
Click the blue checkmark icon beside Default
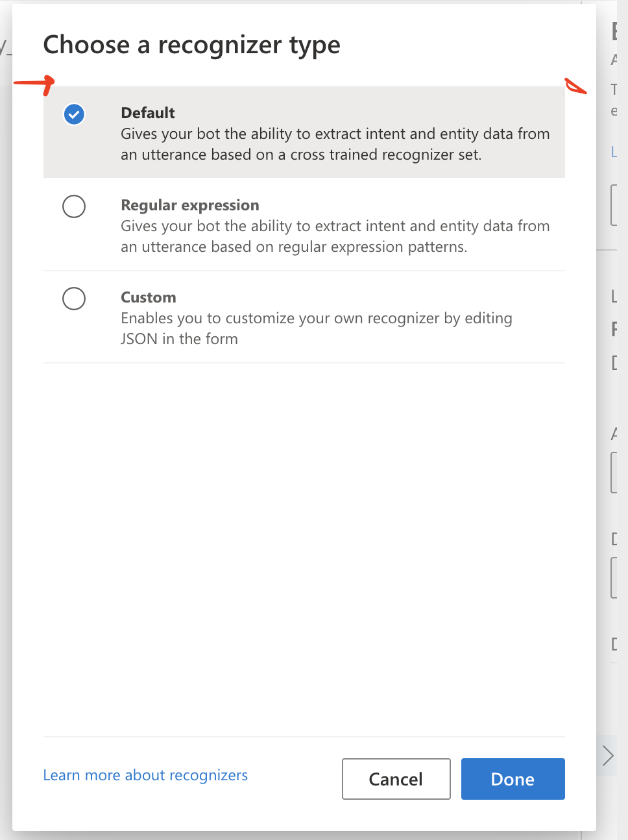(73, 114)
